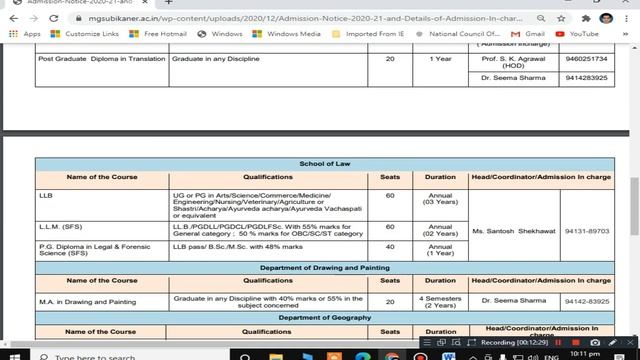Open the YouTube bookmark

(x=577, y=34)
